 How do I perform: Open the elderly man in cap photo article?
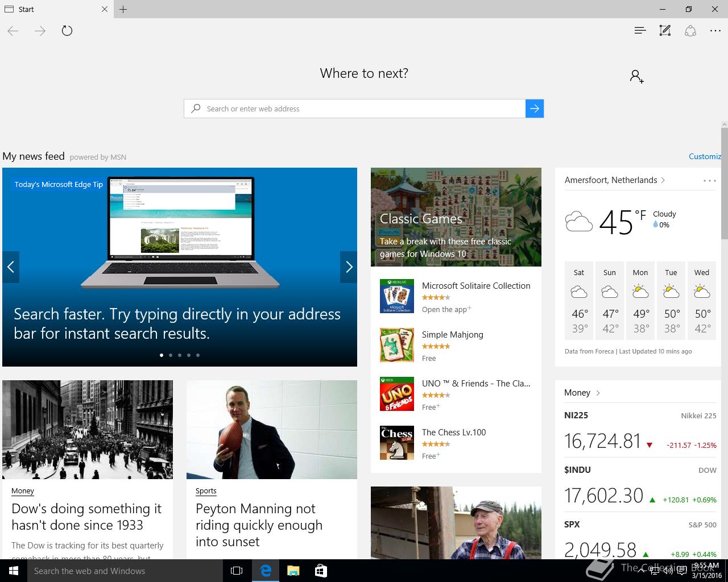pyautogui.click(x=456, y=523)
